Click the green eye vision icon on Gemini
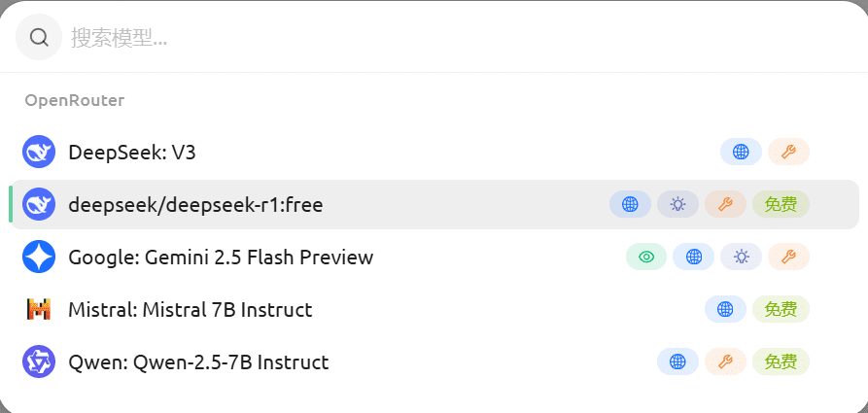 (646, 257)
